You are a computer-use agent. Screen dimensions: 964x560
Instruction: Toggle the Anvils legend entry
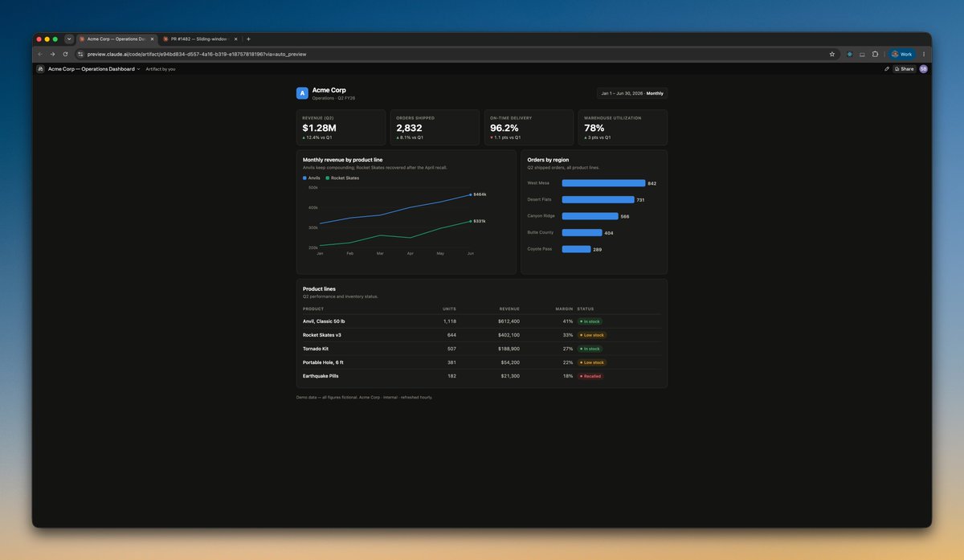312,178
